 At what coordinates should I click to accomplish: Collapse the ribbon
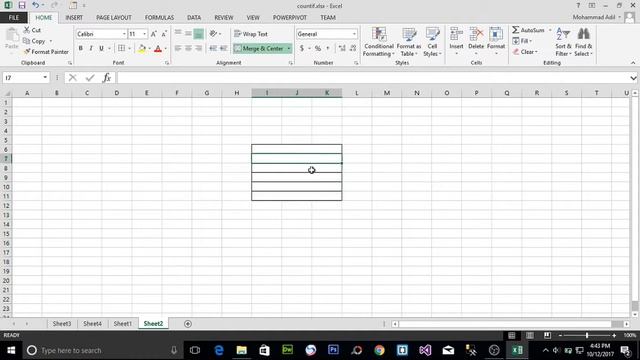tap(633, 63)
